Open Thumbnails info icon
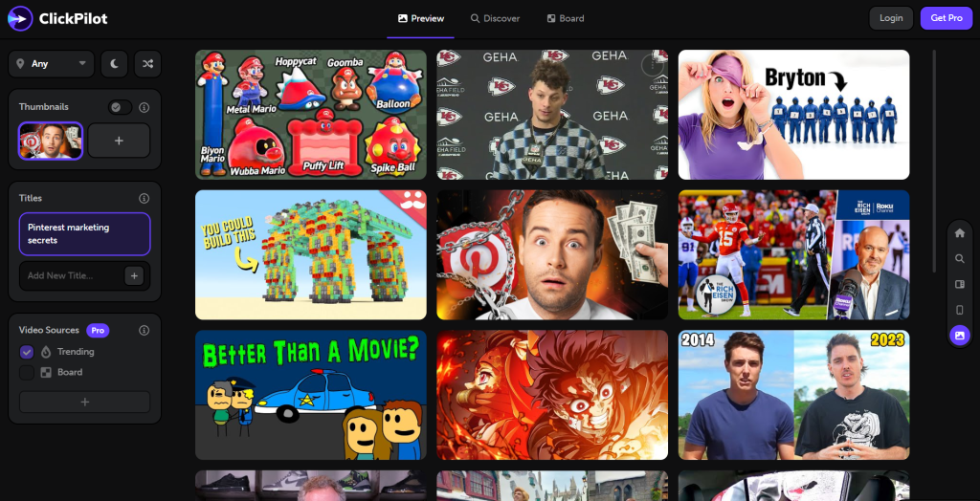Screen dimensions: 980x501 [x=145, y=107]
